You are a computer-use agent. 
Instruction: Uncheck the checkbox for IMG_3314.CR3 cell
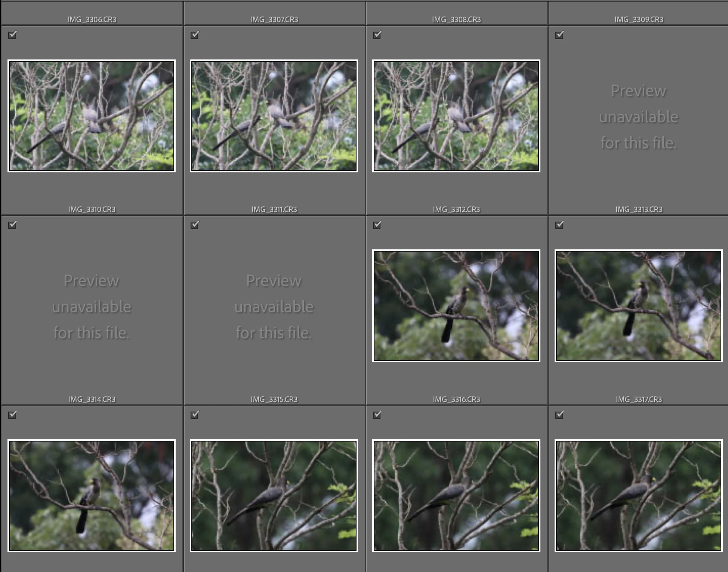pos(12,225)
